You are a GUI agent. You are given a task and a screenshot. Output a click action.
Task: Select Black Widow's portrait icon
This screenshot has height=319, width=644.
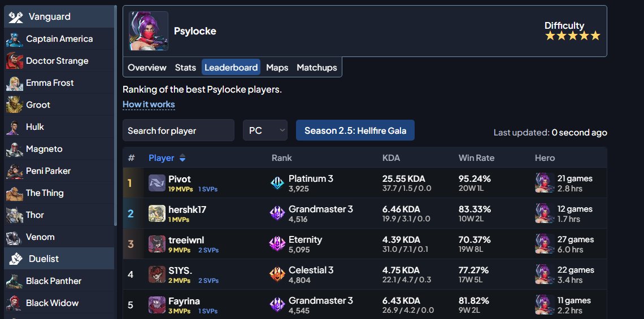pos(14,303)
